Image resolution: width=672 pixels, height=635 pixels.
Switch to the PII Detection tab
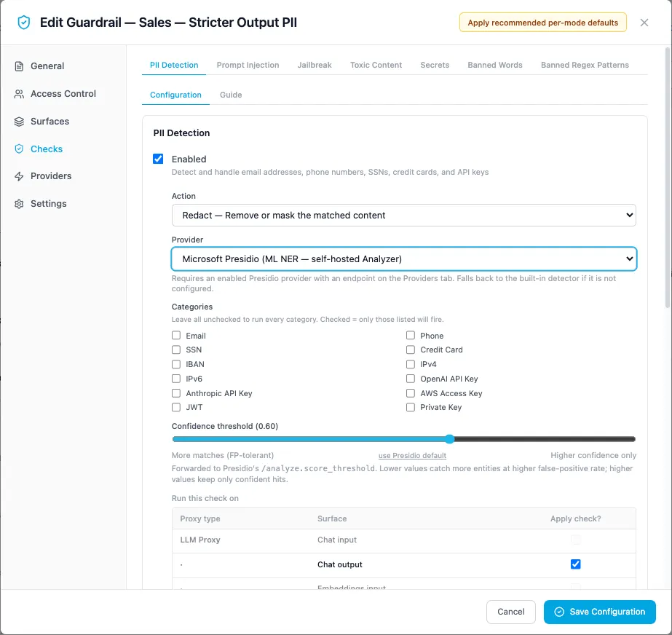174,65
